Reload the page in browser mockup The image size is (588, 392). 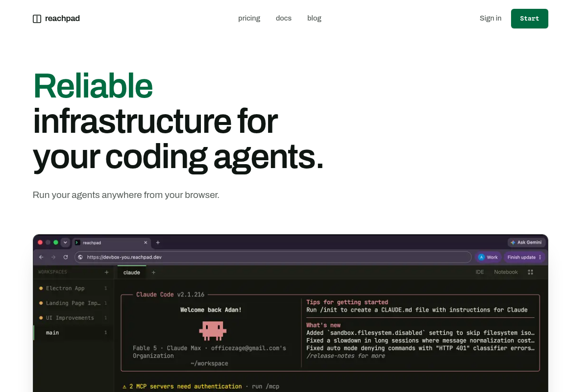tap(66, 257)
